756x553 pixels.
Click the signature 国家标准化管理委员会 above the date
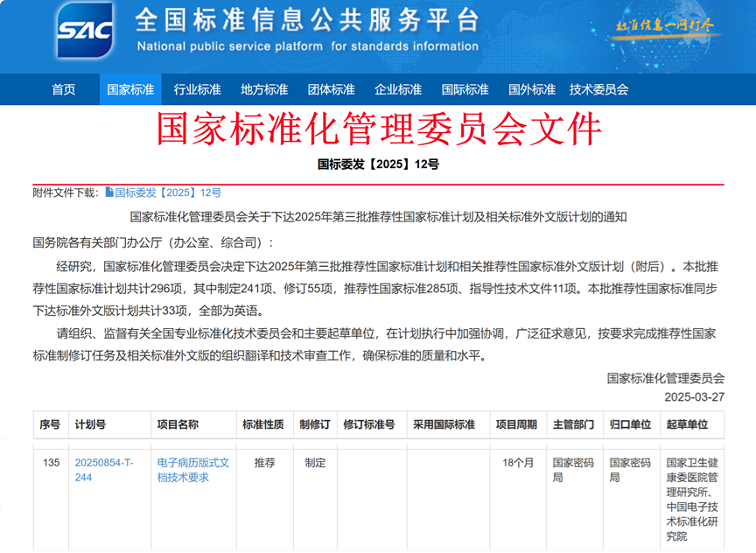pyautogui.click(x=665, y=379)
